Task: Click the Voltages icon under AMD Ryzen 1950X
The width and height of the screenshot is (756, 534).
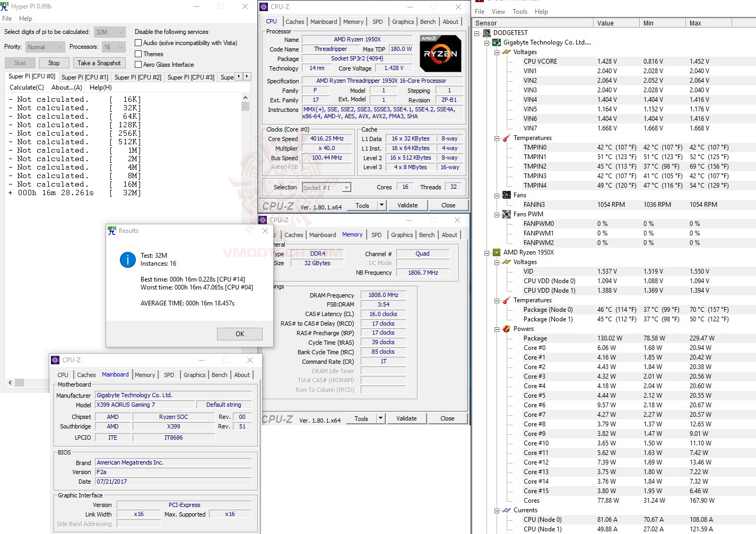Action: click(507, 262)
